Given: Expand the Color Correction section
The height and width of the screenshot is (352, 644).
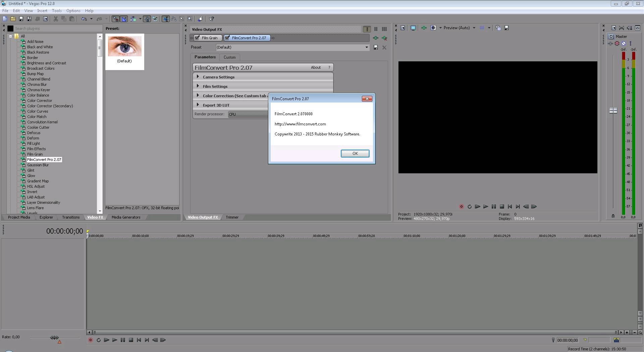Looking at the screenshot, I should (231, 96).
